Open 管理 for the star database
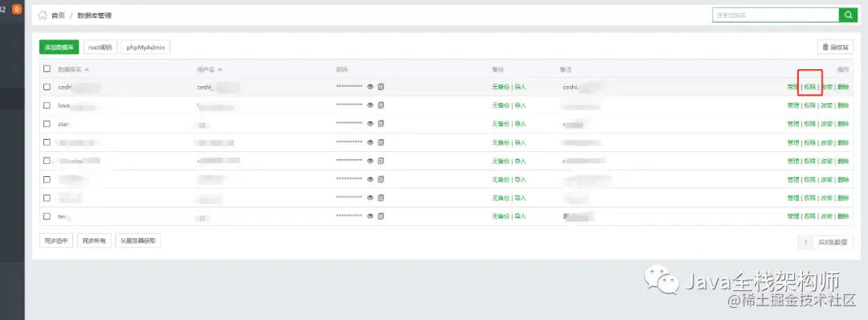The height and width of the screenshot is (320, 868). tap(792, 124)
